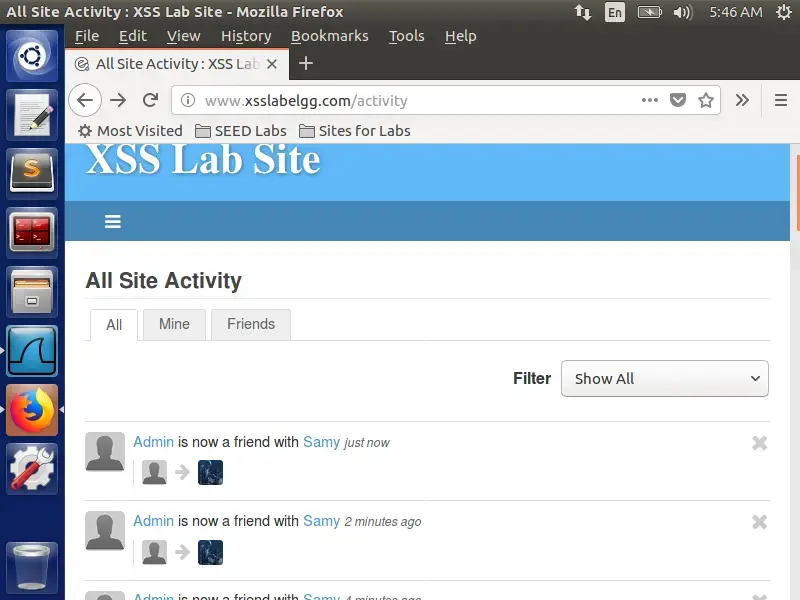Open the Tools menu
The image size is (800, 600).
pos(406,36)
